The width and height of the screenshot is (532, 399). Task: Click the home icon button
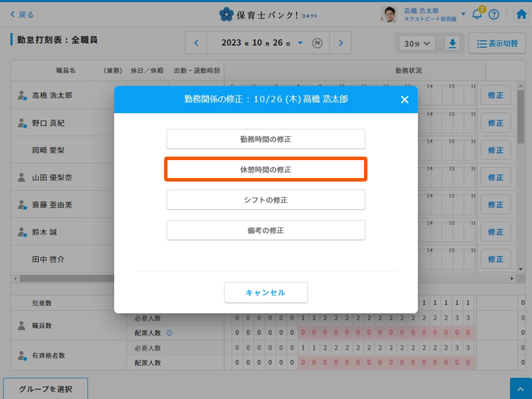pyautogui.click(x=522, y=14)
